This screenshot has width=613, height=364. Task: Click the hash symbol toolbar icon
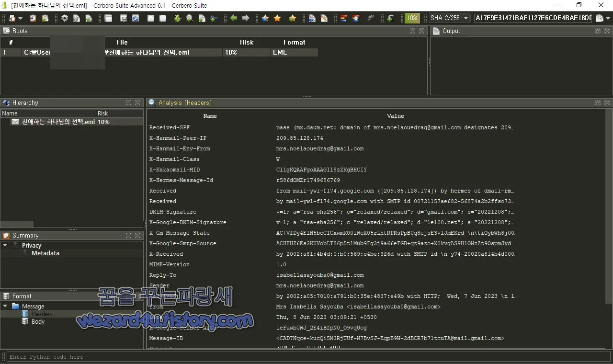coord(371,18)
